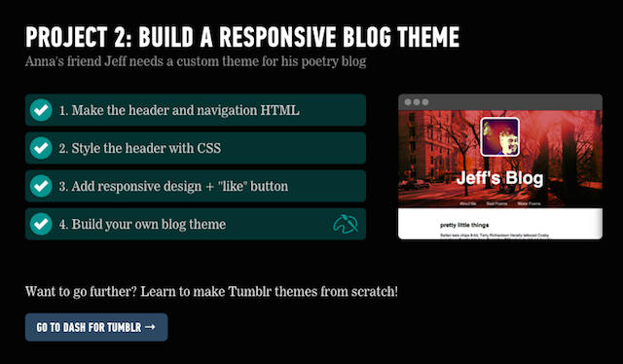Select step 3 Add responsive design + like button
The width and height of the screenshot is (623, 364).
pyautogui.click(x=196, y=186)
